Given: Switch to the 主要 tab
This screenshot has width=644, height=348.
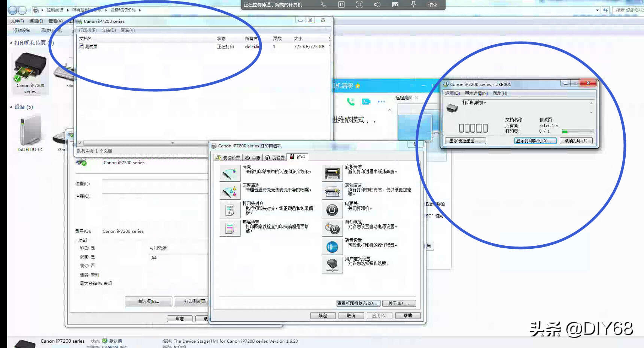Looking at the screenshot, I should pyautogui.click(x=252, y=158).
